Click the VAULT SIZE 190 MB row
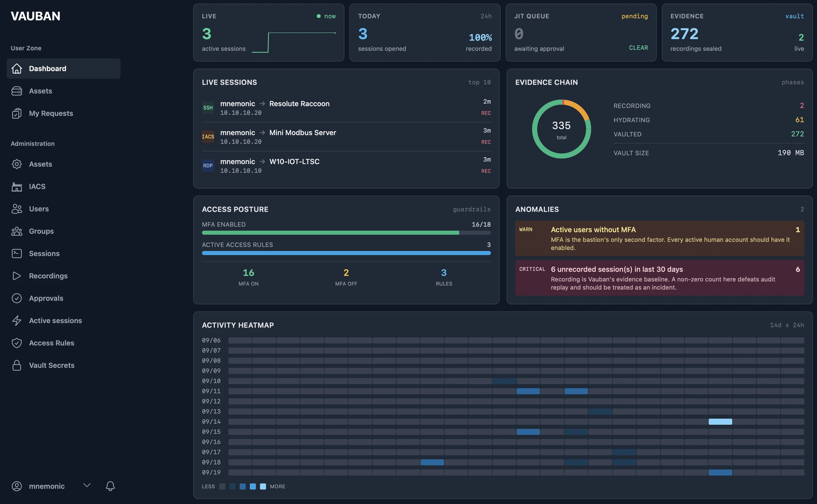817x504 pixels. (708, 153)
